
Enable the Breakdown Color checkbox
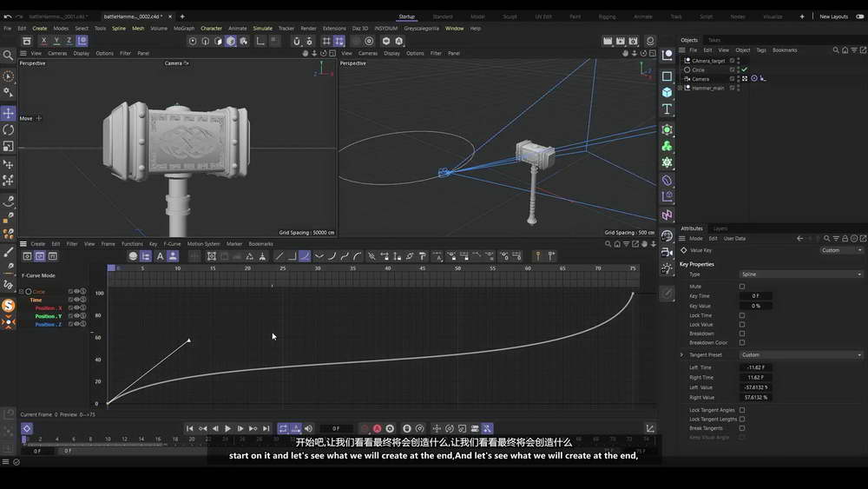click(x=742, y=343)
